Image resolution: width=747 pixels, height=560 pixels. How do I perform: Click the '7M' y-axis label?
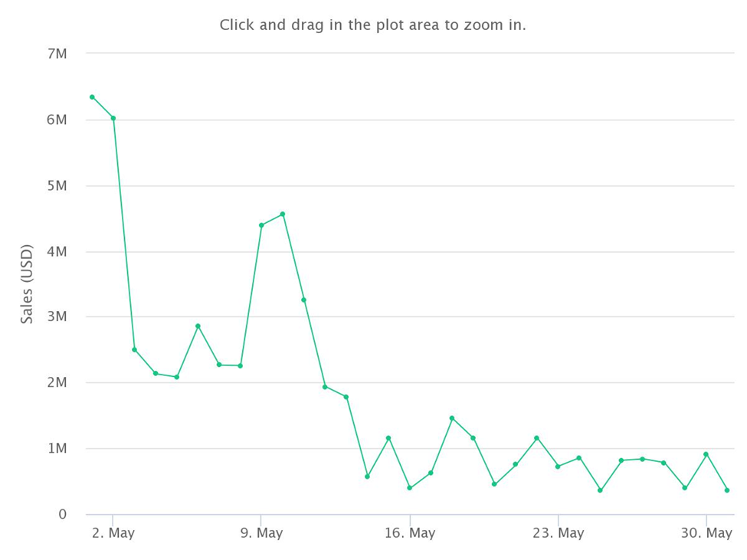tap(57, 54)
